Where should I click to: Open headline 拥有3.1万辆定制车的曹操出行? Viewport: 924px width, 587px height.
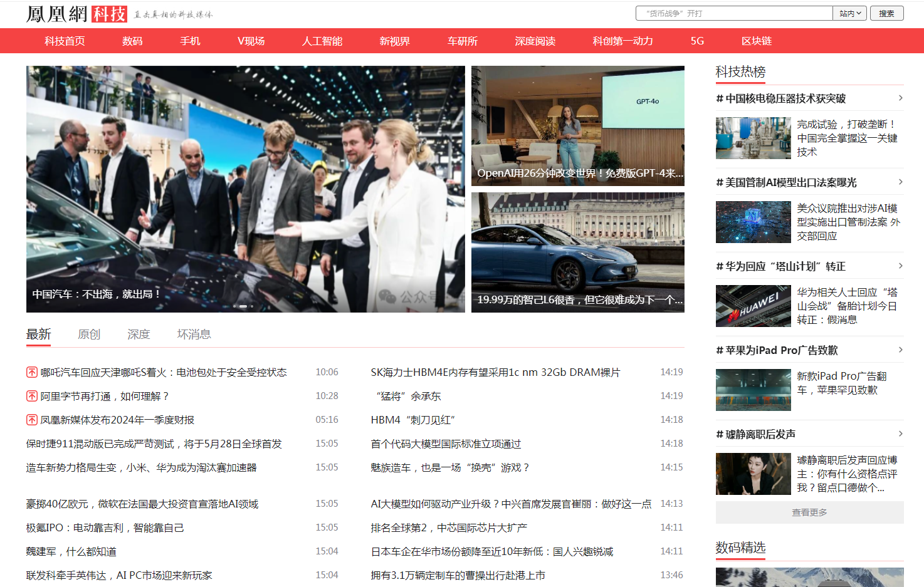458,575
